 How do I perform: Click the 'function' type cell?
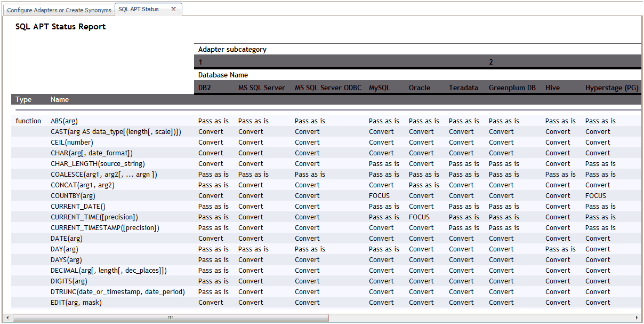(28, 121)
